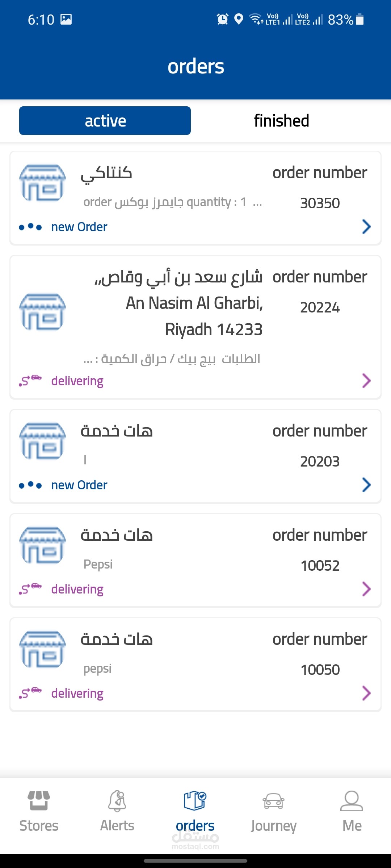The image size is (391, 868).
Task: Tap the Alerts bell icon
Action: [x=117, y=800]
